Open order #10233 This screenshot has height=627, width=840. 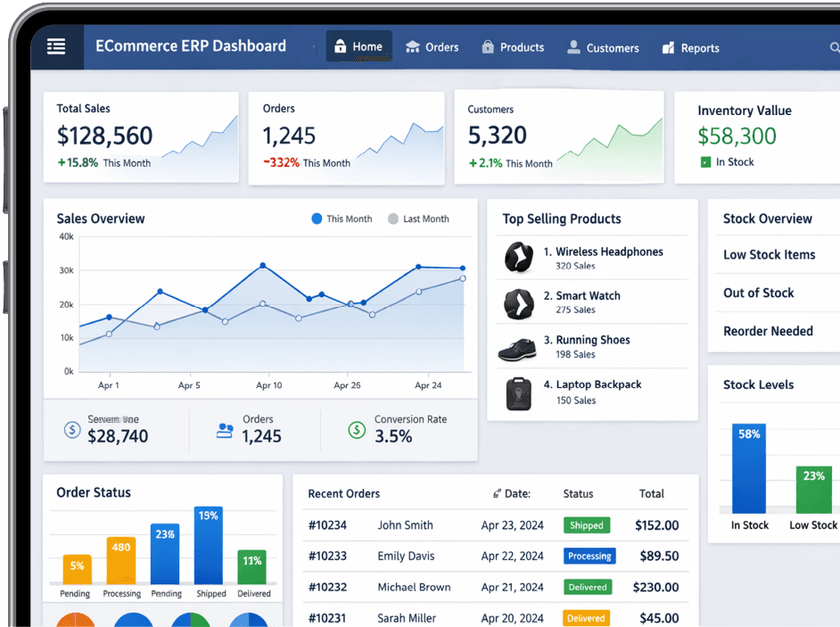click(x=327, y=556)
